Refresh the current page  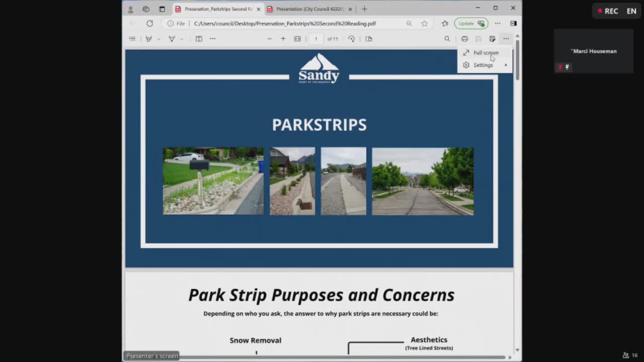tap(149, 23)
